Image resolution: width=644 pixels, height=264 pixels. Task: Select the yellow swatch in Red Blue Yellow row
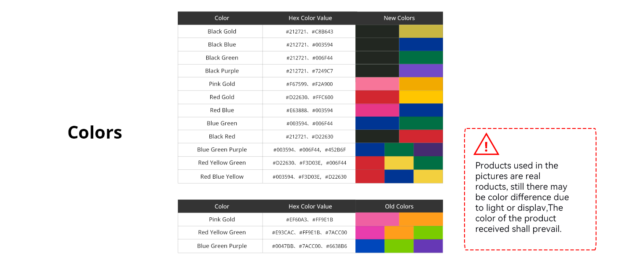[x=428, y=176]
